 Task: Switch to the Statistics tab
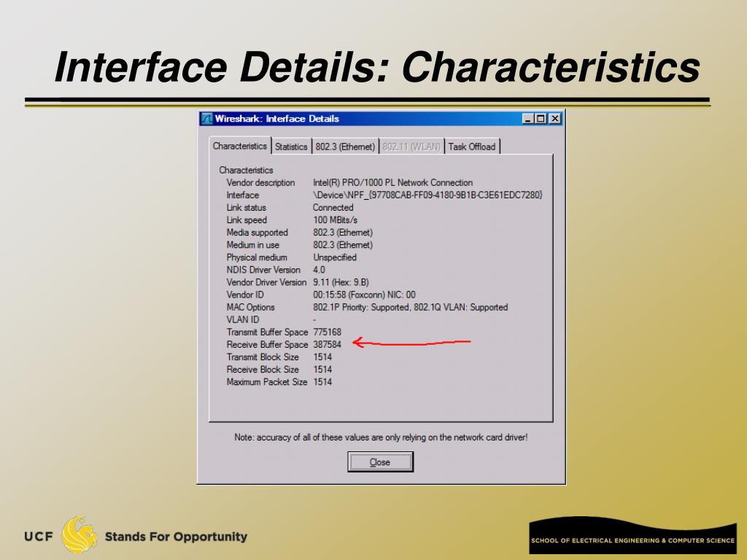pos(291,147)
